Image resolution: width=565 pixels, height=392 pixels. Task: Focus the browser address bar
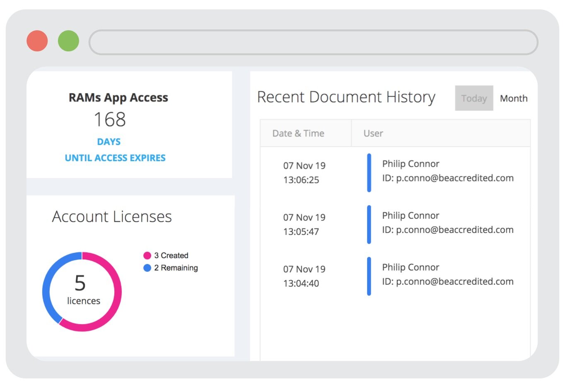click(314, 42)
